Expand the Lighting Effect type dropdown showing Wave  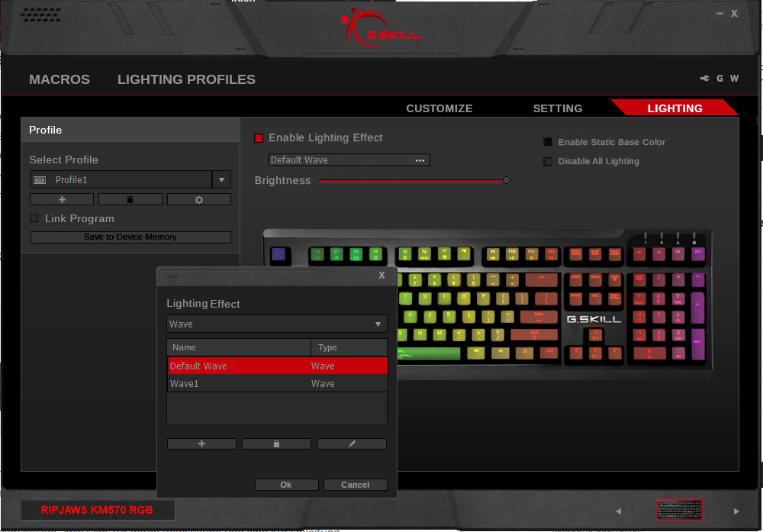pos(378,324)
